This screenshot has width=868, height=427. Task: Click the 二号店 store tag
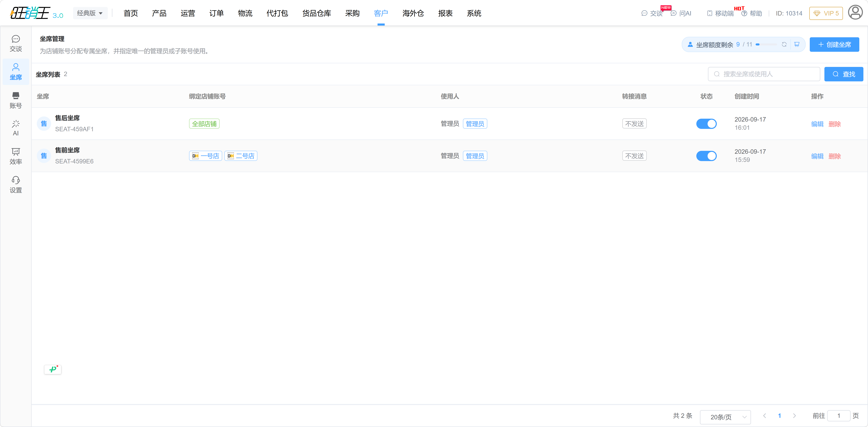pyautogui.click(x=241, y=156)
